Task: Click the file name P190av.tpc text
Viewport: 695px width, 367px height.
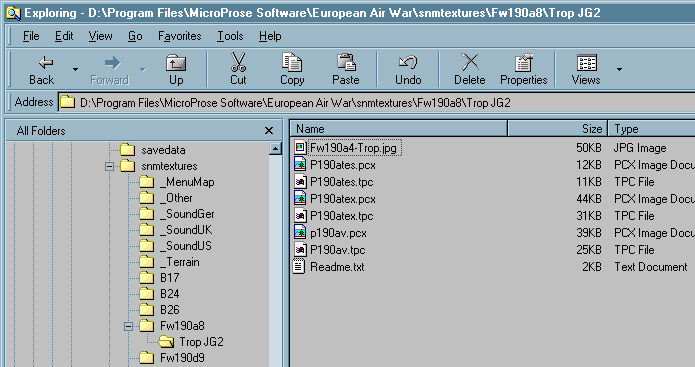Action: pos(337,250)
